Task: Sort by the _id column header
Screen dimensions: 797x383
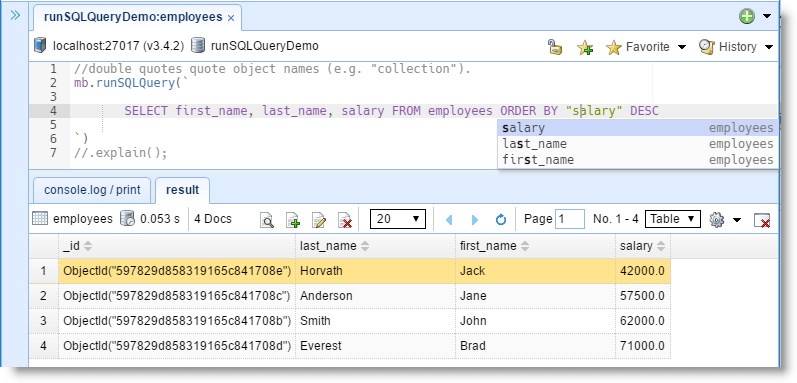Action: point(177,246)
